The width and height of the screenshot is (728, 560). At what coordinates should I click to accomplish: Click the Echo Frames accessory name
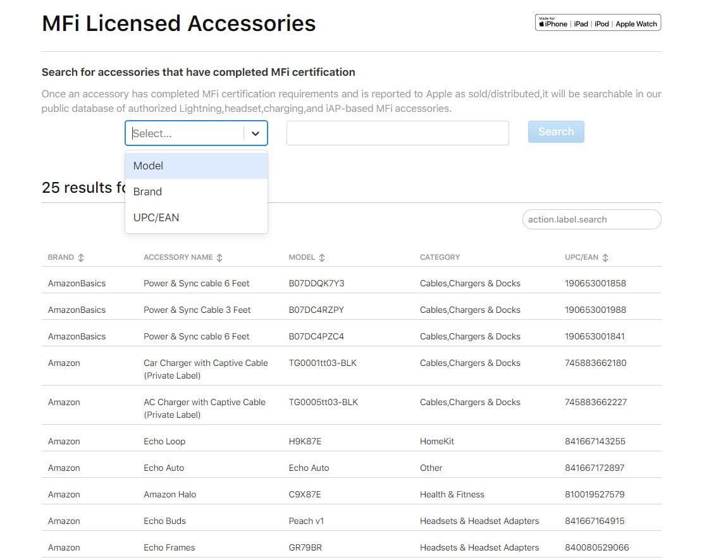(169, 547)
